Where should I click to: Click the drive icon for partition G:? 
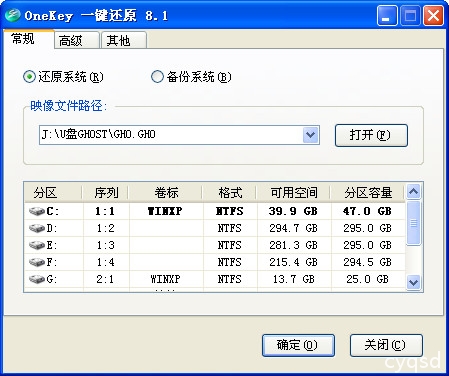(37, 279)
